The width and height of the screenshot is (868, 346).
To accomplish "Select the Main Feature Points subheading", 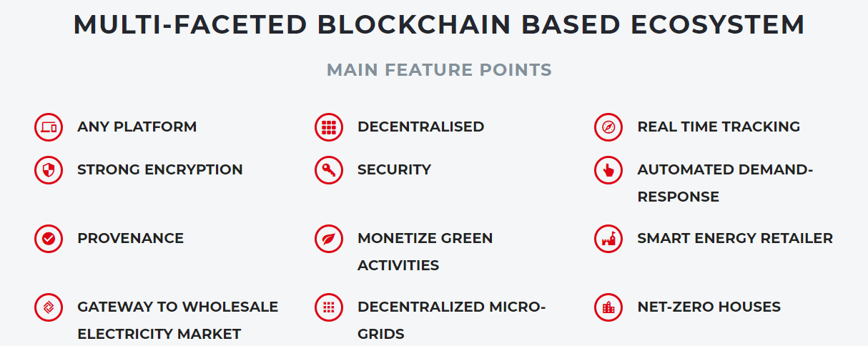I will 439,70.
